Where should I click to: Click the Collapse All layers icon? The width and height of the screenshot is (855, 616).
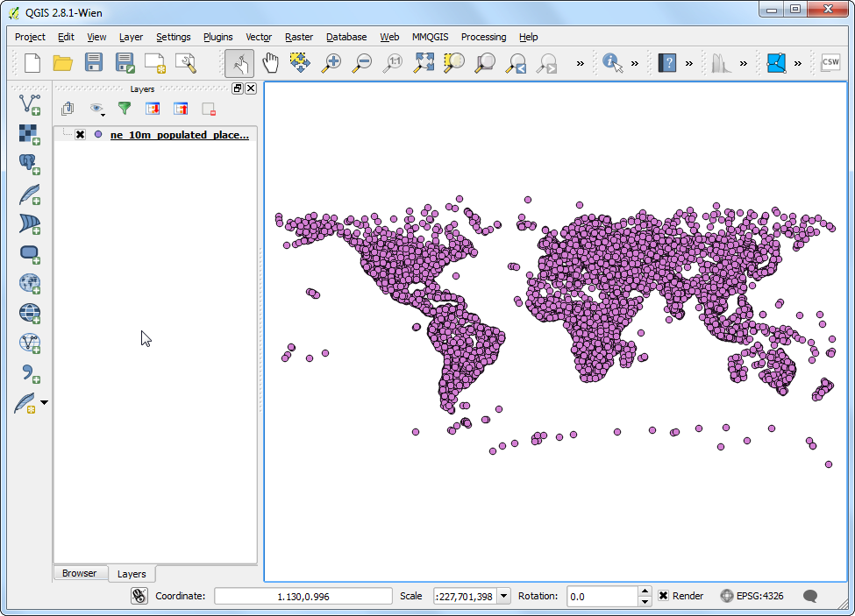[181, 109]
